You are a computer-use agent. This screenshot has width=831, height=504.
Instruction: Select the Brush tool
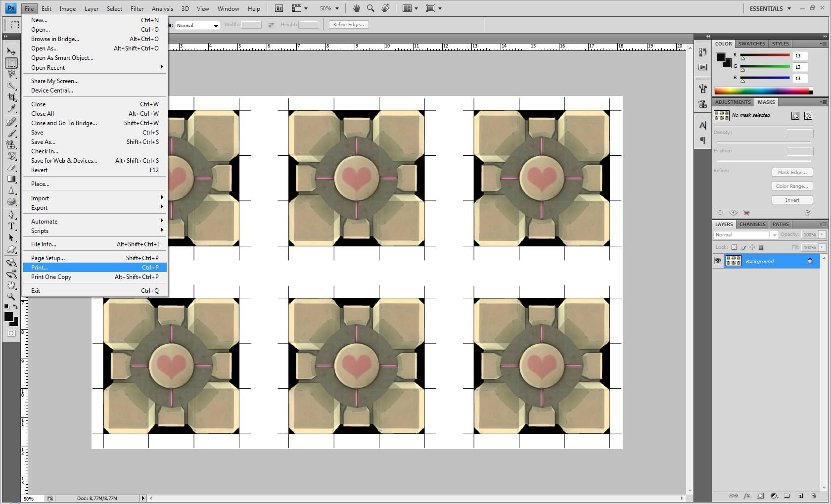click(11, 133)
